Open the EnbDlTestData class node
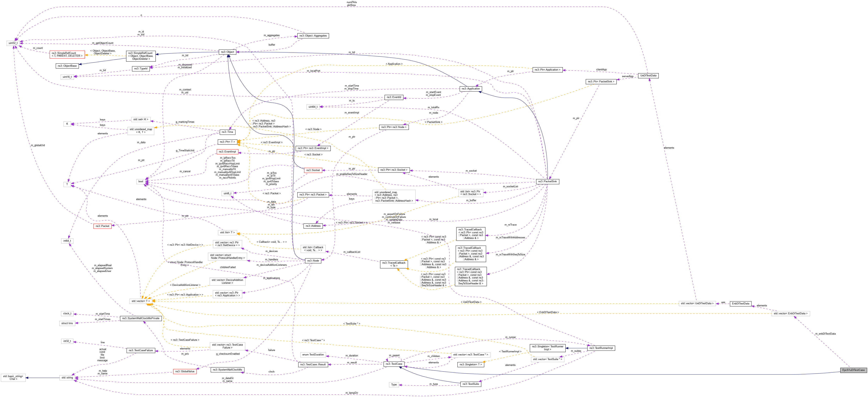Viewport: 868px width, 397px height. [741, 303]
